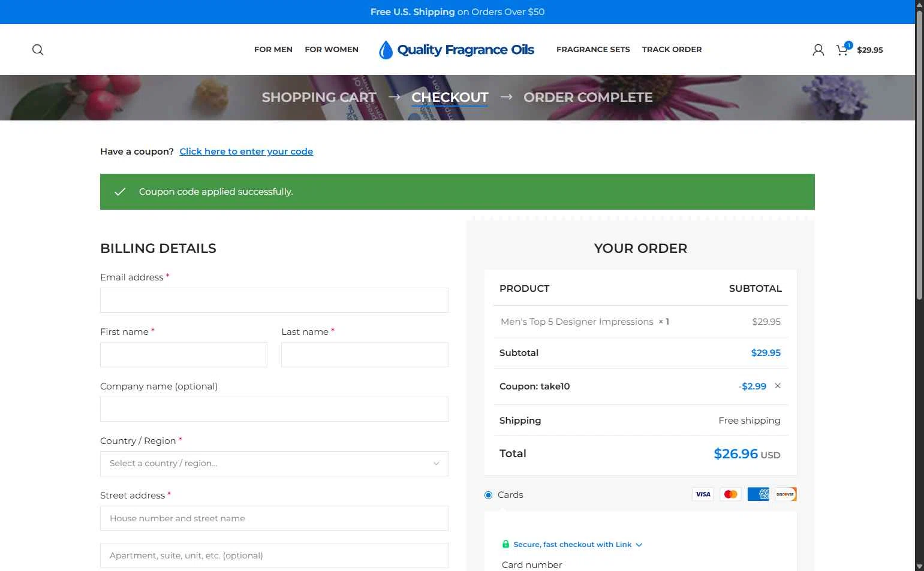The height and width of the screenshot is (571, 924).
Task: Open the FOR WOMEN menu
Action: pos(332,50)
